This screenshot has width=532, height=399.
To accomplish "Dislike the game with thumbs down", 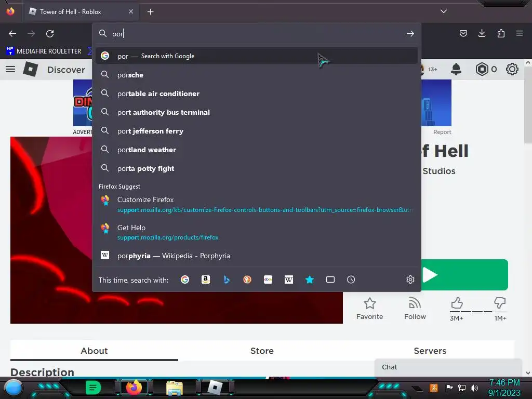I will (x=500, y=303).
